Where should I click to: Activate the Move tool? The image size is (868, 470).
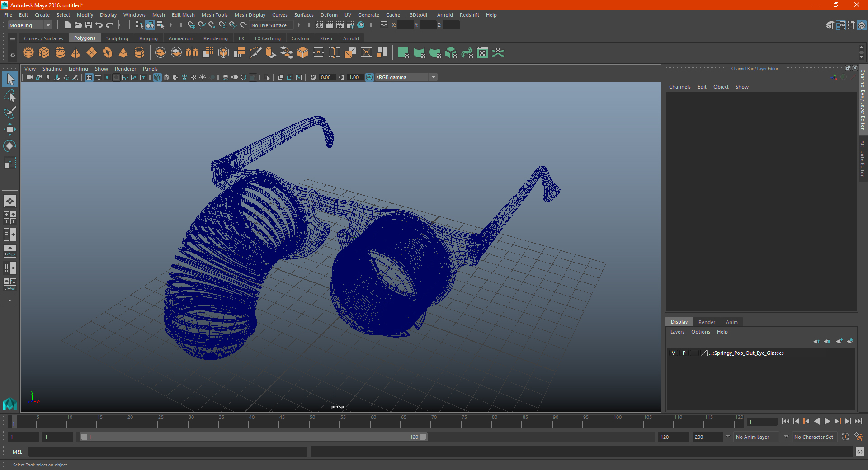point(9,129)
